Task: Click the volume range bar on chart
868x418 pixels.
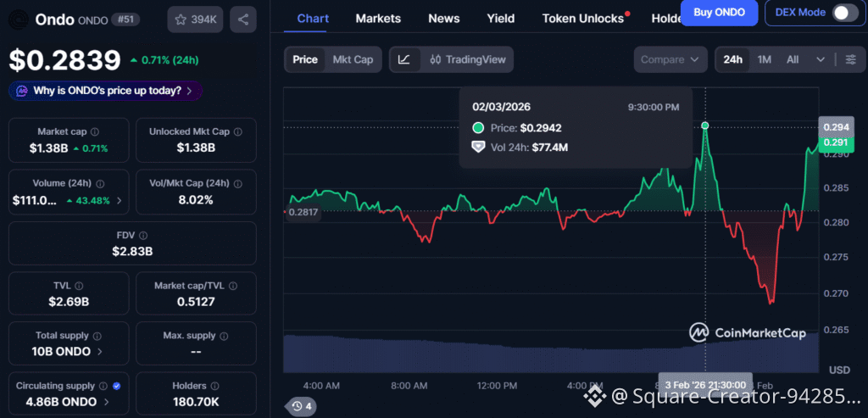Action: (x=551, y=352)
